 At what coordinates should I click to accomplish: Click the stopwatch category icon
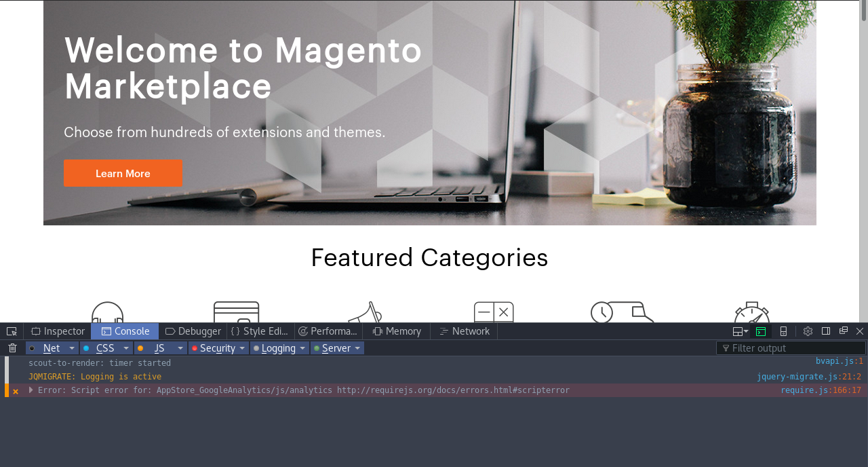coord(752,312)
